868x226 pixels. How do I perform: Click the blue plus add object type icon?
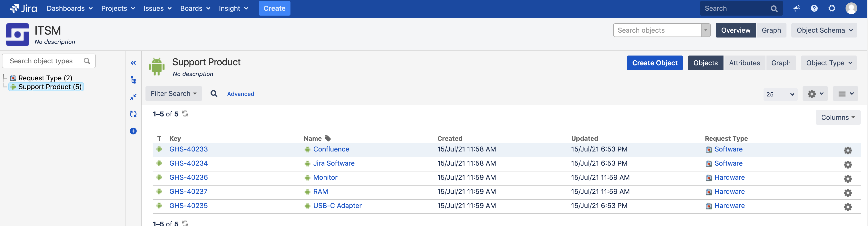click(x=134, y=131)
